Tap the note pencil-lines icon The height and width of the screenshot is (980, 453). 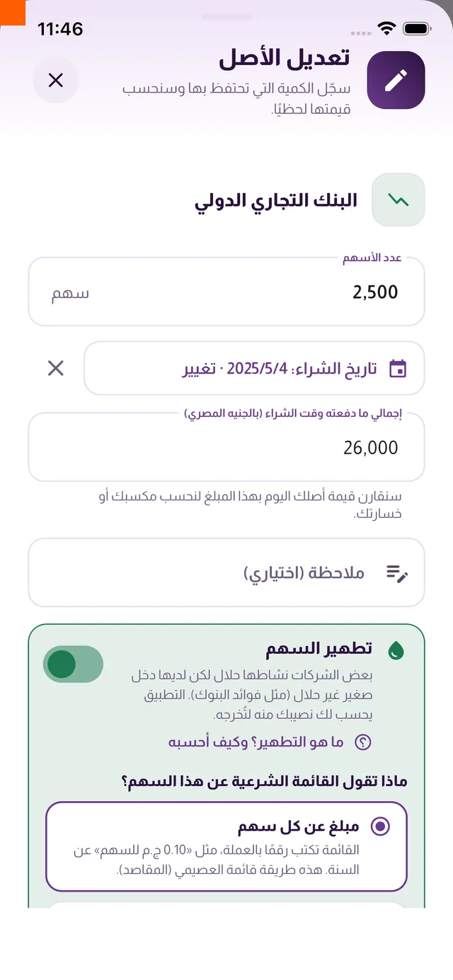coord(397,572)
